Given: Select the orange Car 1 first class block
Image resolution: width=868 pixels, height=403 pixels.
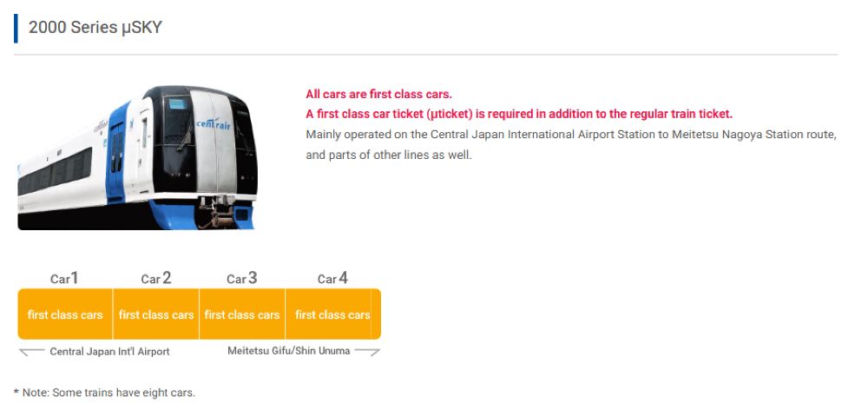Looking at the screenshot, I should [65, 314].
